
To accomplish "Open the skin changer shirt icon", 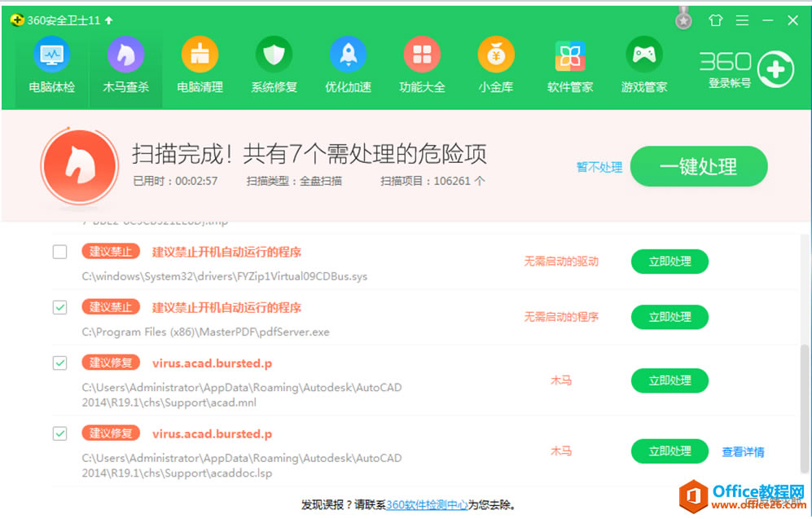I will (x=716, y=20).
